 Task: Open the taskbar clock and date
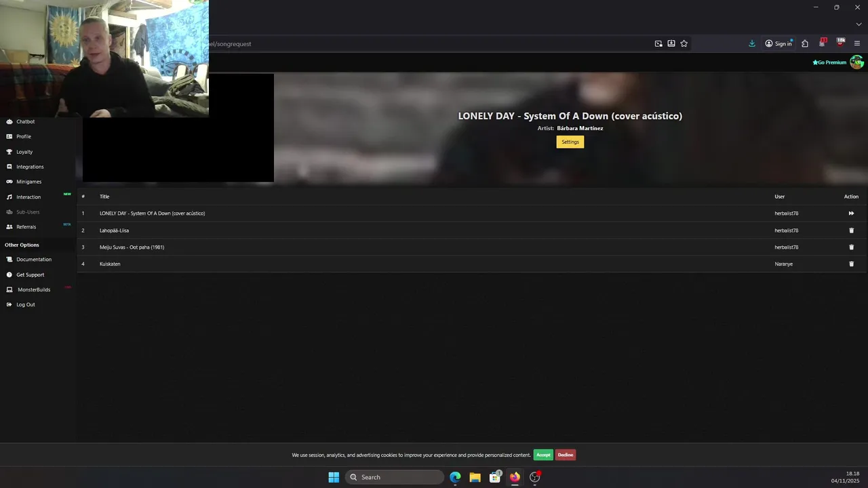coord(846,477)
